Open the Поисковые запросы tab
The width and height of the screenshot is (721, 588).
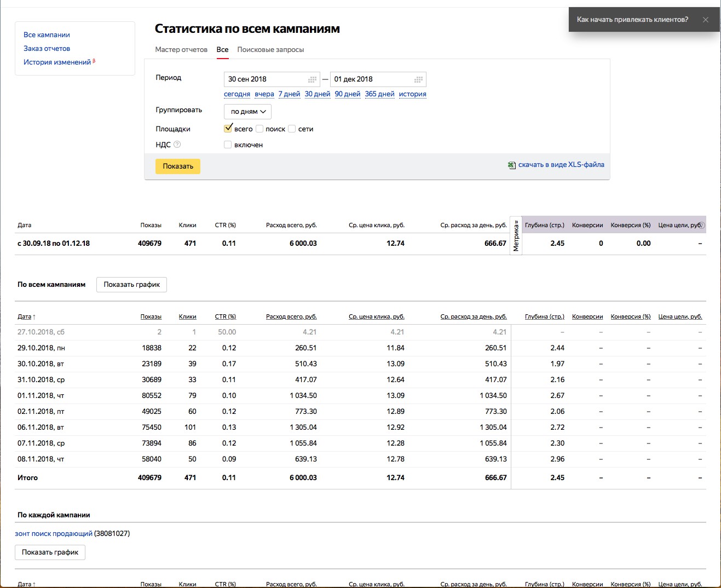[270, 50]
